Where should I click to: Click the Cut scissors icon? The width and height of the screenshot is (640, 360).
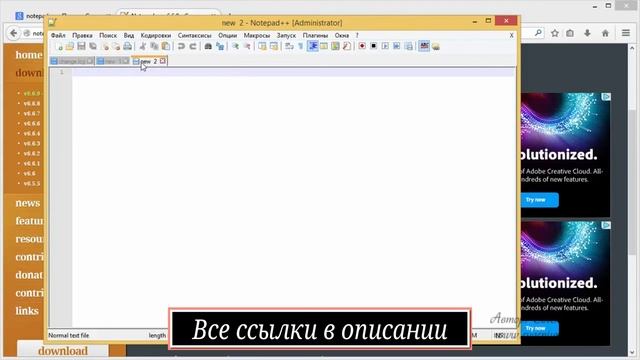(x=142, y=47)
